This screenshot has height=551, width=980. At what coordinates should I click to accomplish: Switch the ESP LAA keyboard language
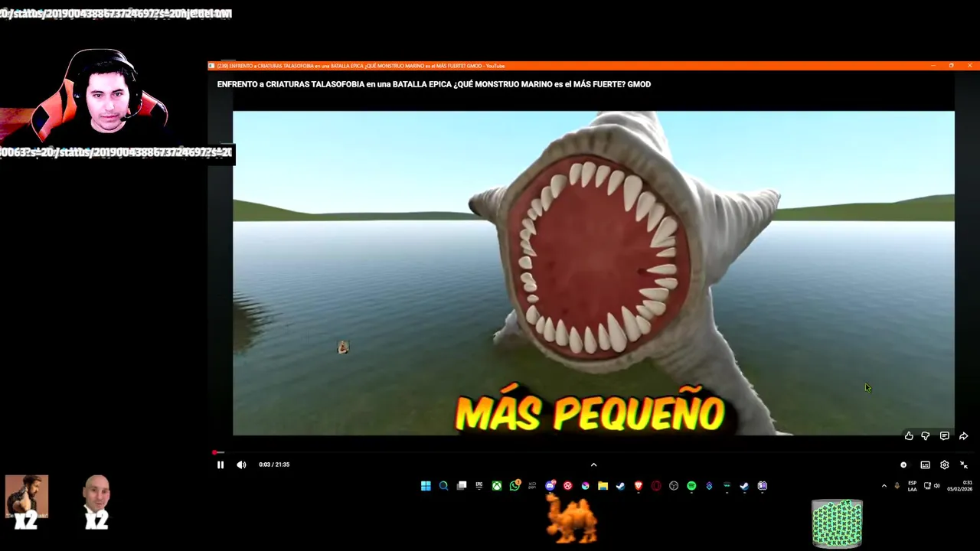pos(912,486)
